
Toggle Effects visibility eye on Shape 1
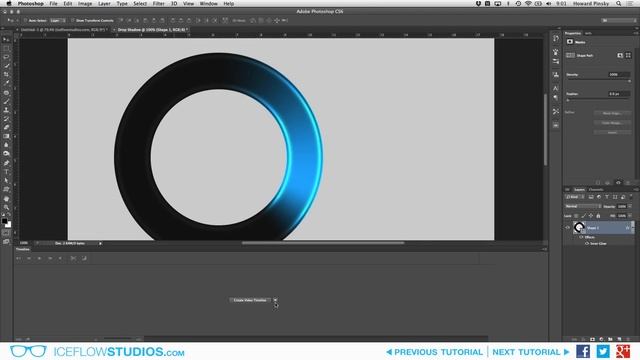pyautogui.click(x=581, y=237)
